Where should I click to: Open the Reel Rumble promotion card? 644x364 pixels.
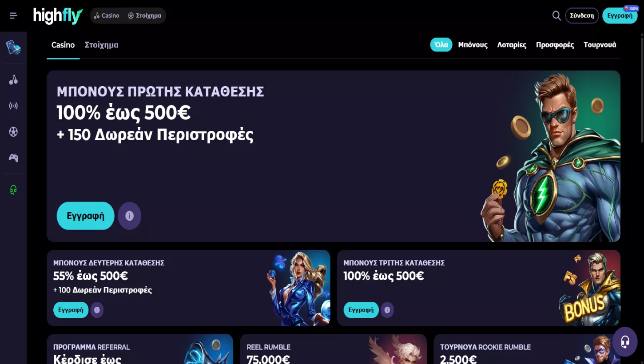point(333,349)
